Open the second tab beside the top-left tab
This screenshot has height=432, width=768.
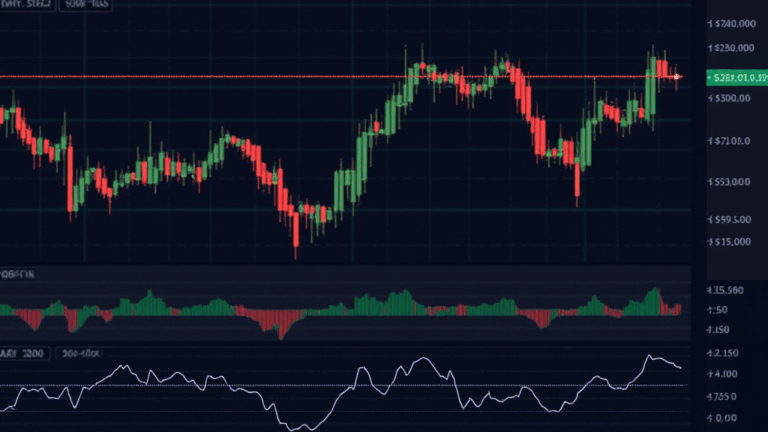pos(86,5)
